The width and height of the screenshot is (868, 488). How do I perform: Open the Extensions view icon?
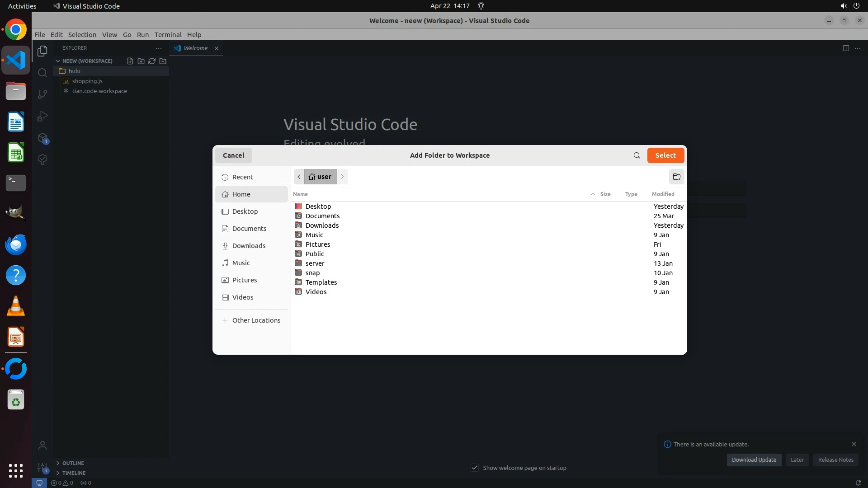click(x=42, y=138)
